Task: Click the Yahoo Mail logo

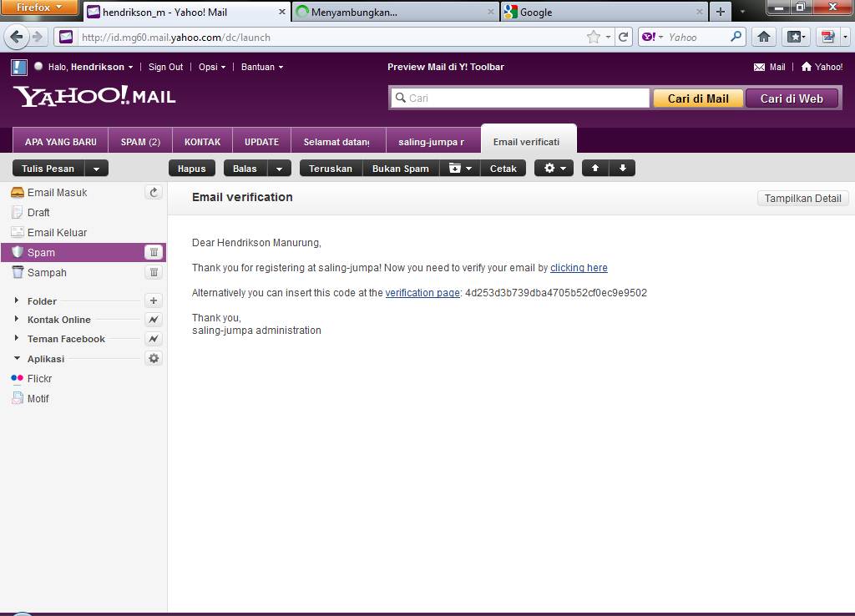Action: (x=94, y=97)
